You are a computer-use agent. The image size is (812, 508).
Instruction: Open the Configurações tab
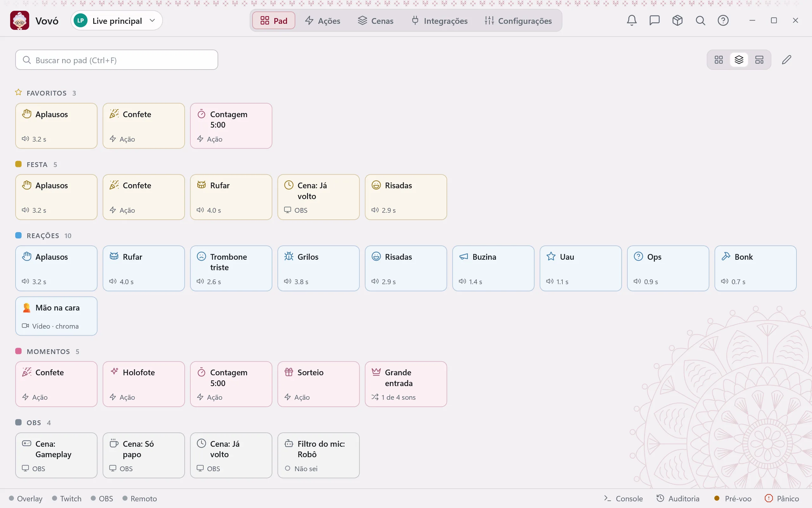[518, 21]
